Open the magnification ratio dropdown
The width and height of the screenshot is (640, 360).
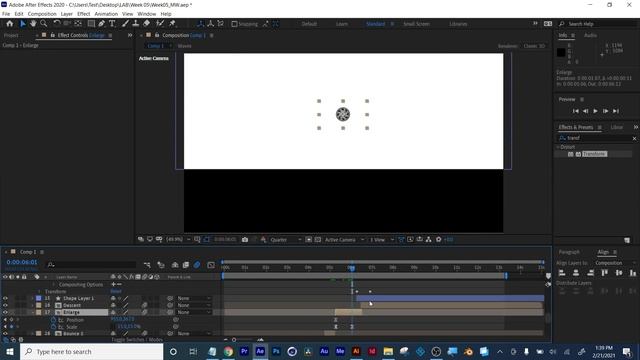[178, 240]
